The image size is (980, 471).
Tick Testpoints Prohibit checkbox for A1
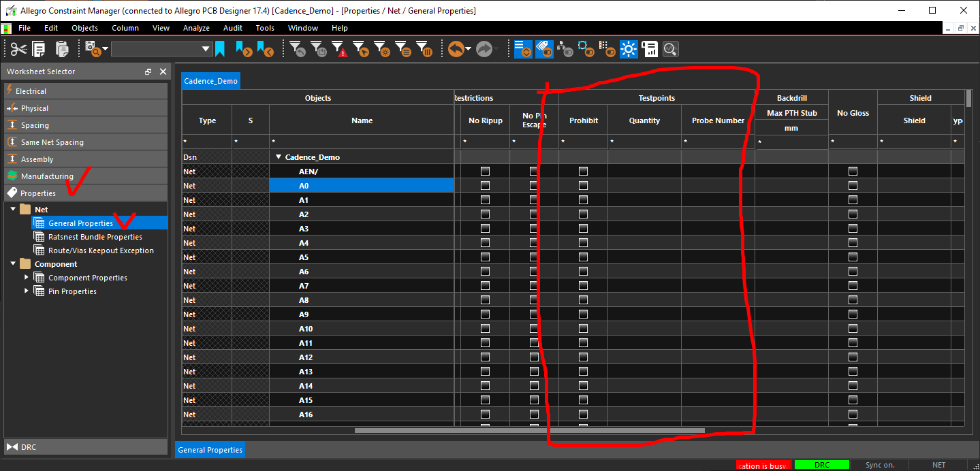click(583, 200)
